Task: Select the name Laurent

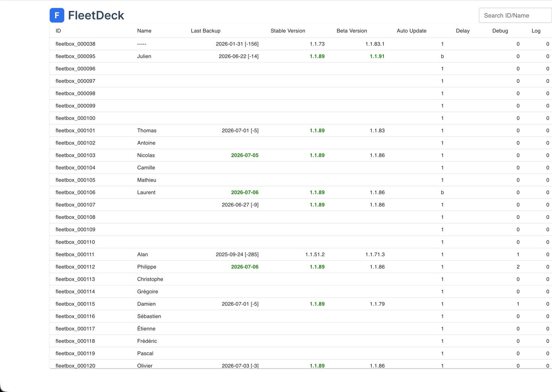Action: point(146,192)
